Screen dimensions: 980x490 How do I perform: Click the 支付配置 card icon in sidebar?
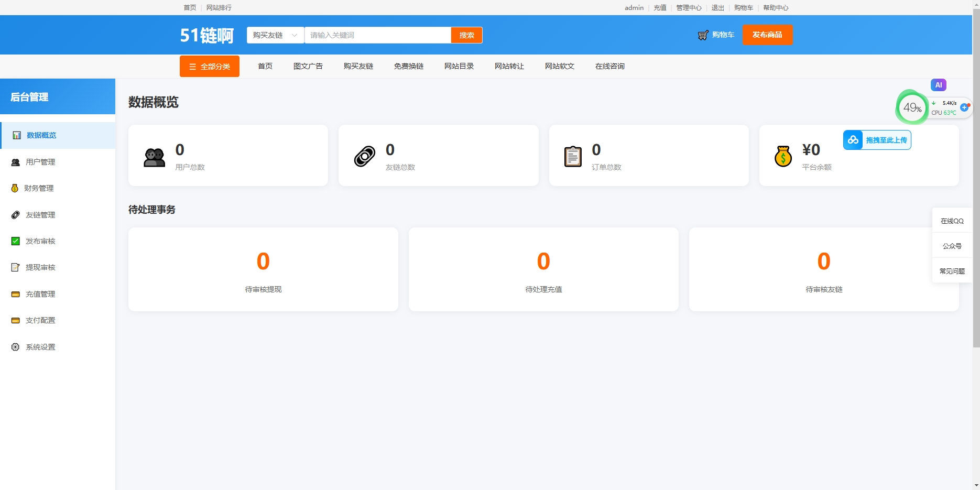(x=16, y=320)
